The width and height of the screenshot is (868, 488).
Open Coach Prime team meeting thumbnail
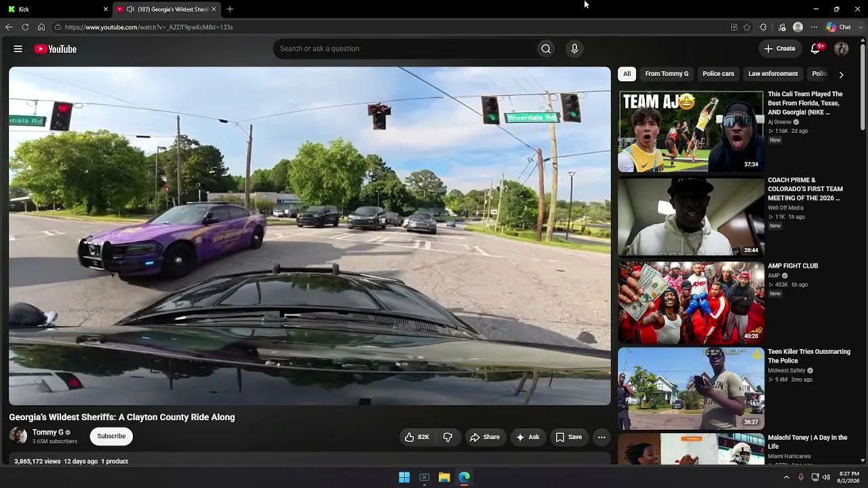click(x=691, y=217)
